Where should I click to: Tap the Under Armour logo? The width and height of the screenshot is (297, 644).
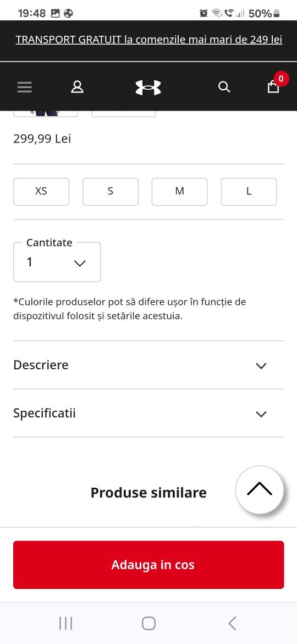tap(148, 87)
